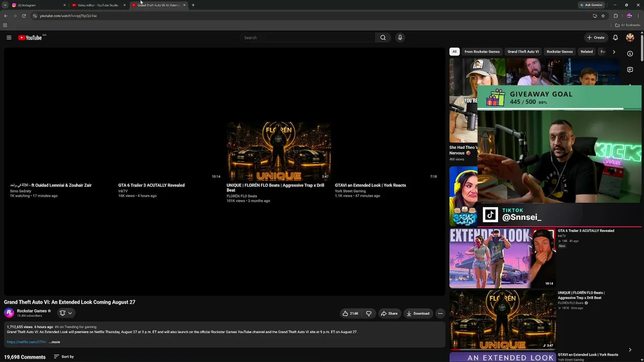Open the All Bookmarks folder
644x362 pixels.
coord(628,25)
